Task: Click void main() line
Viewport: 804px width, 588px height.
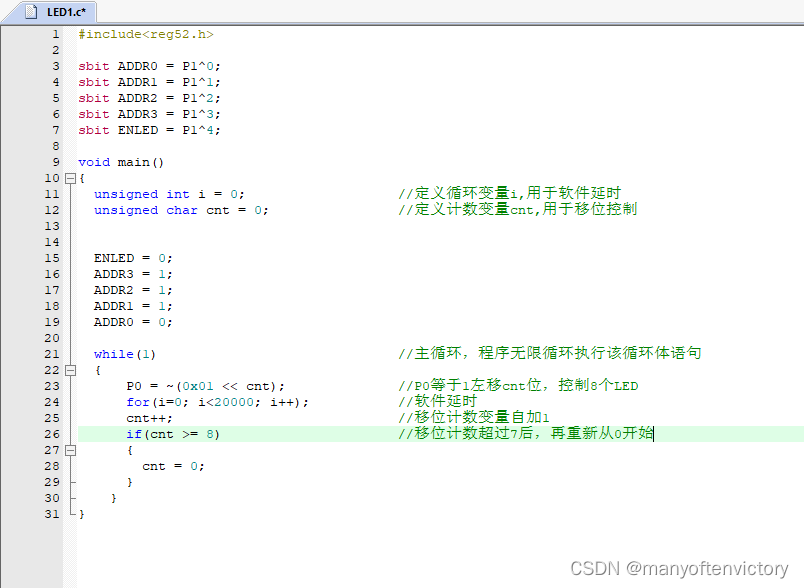Action: click(x=121, y=163)
